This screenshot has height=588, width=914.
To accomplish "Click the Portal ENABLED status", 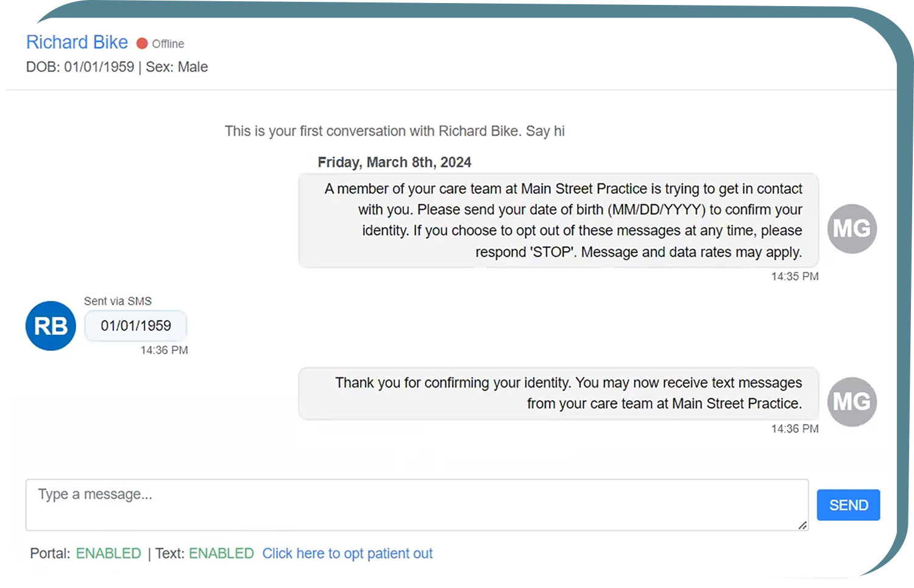I will click(108, 553).
